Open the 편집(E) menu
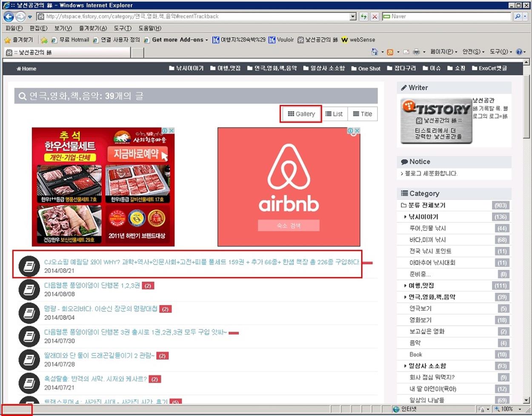Image resolution: width=532 pixels, height=416 pixels. 38,28
